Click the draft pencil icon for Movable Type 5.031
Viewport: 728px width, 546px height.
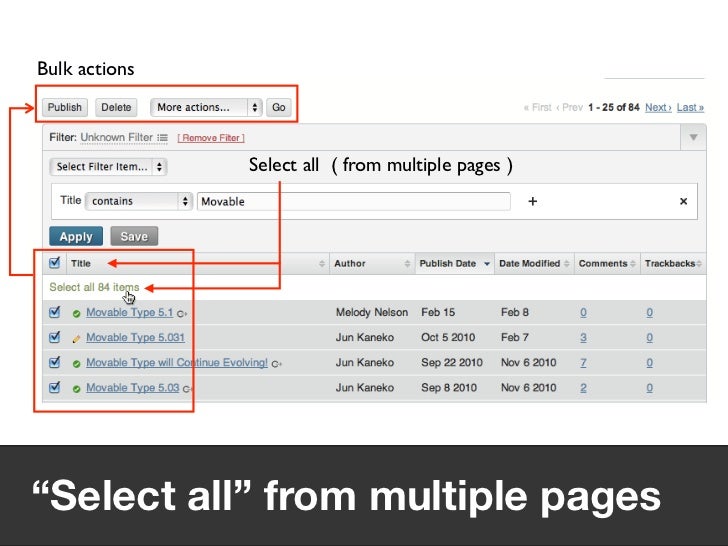(77, 339)
